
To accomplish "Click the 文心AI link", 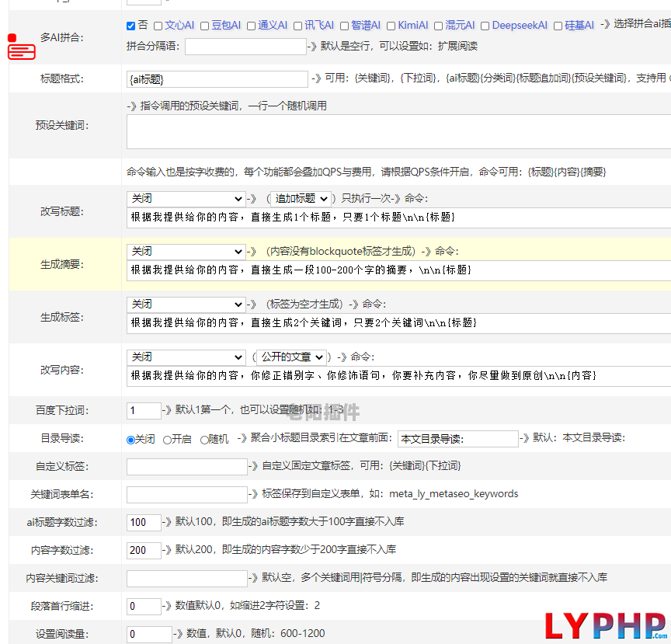I will 179,26.
